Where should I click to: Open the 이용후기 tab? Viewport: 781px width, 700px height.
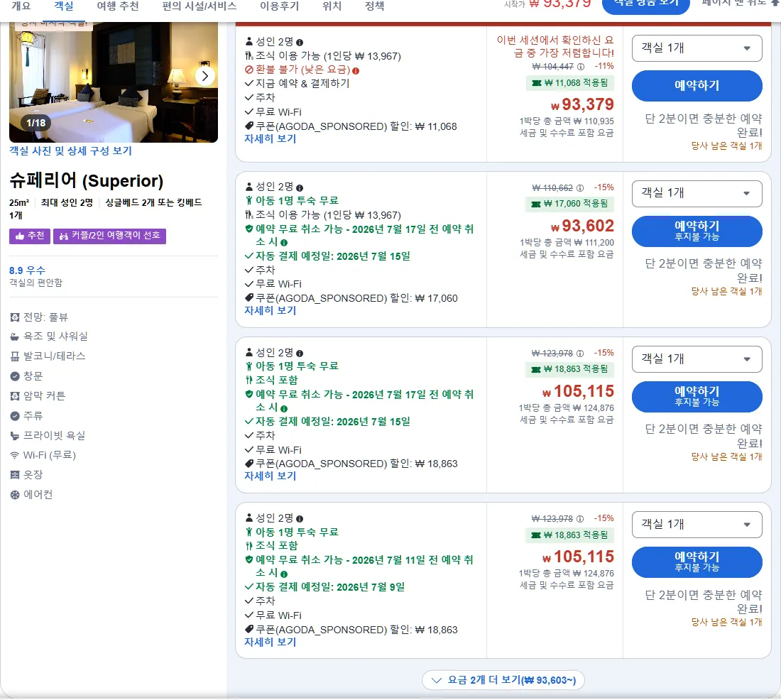pos(280,6)
